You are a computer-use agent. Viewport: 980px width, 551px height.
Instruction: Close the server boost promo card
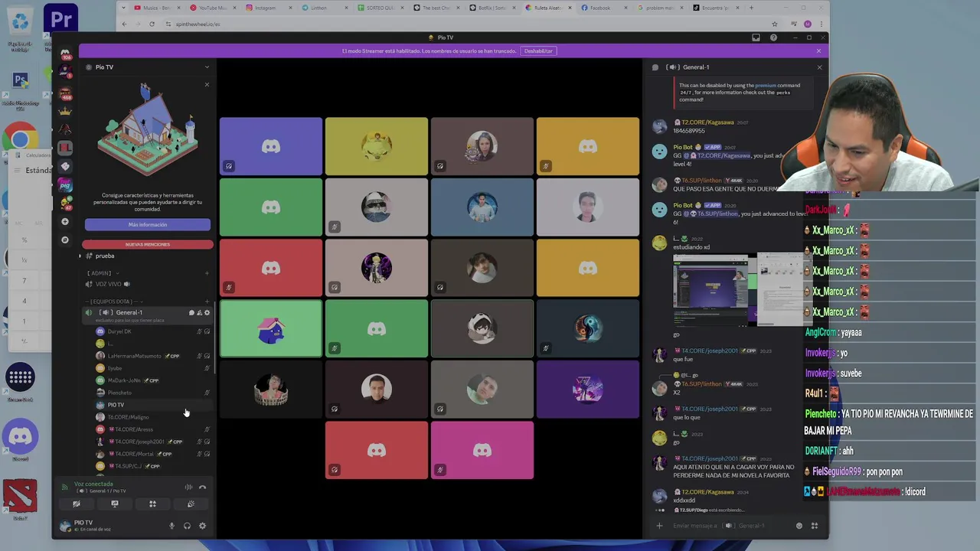tap(207, 84)
